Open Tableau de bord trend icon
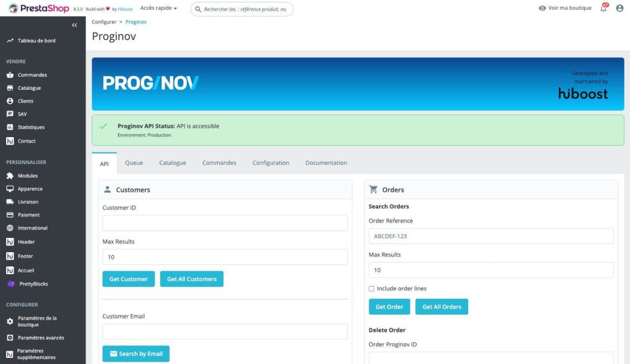Screen dimensions: 630x364 point(10,41)
